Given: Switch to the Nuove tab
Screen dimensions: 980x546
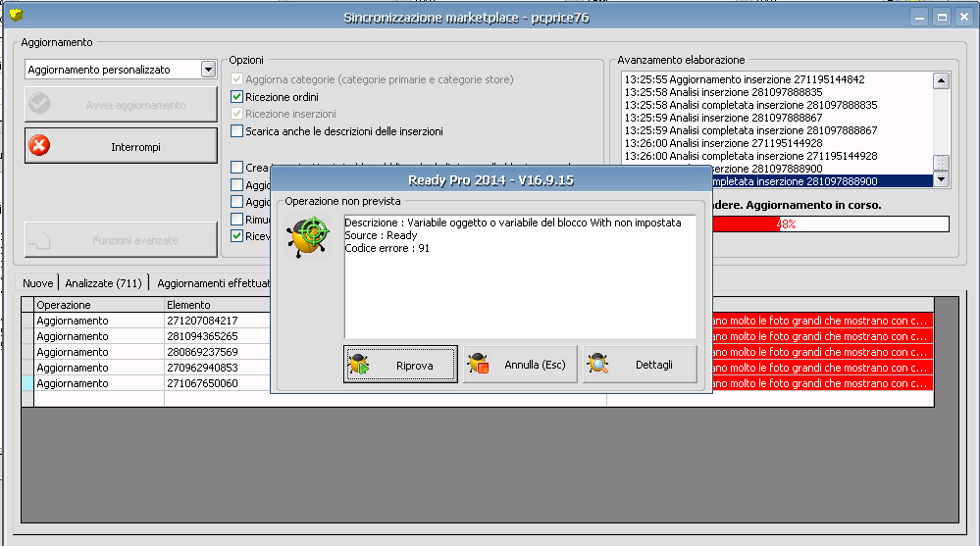Looking at the screenshot, I should click(38, 283).
